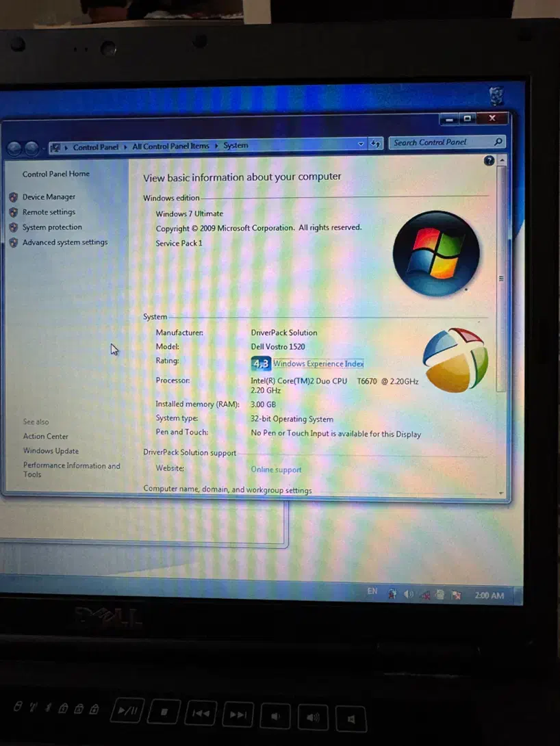Click the EN language indicator in tray
Screen dimensions: 560x746
tap(372, 591)
